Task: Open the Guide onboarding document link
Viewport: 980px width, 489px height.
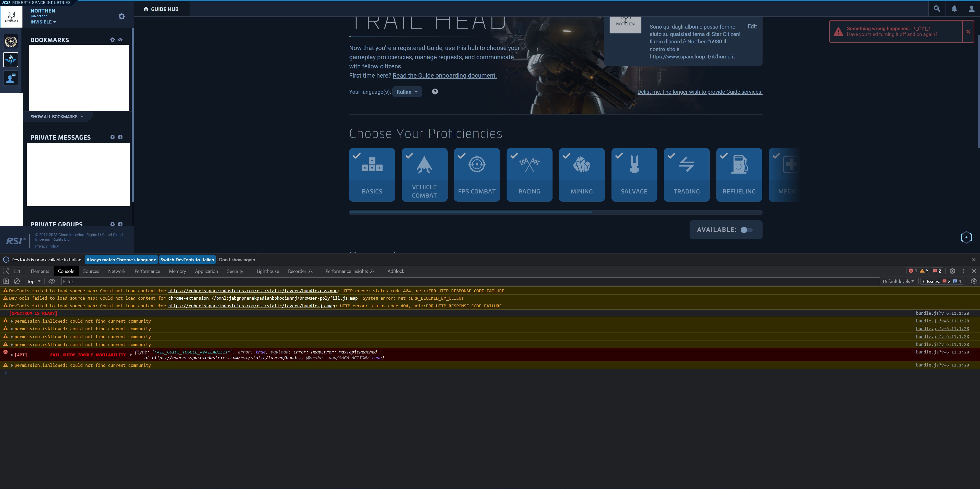Action: pyautogui.click(x=444, y=75)
